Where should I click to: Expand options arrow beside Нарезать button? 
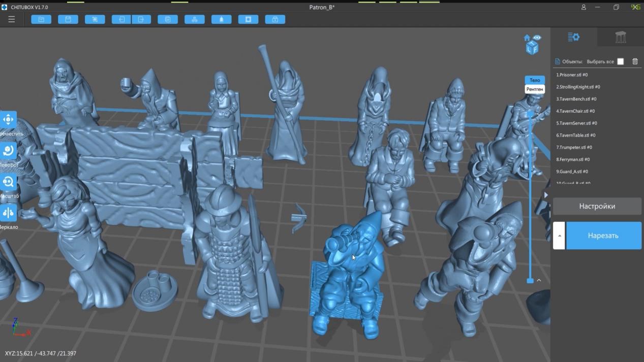click(x=559, y=236)
